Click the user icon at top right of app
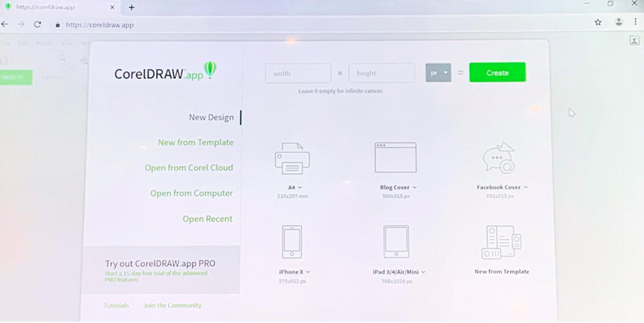This screenshot has width=644, height=323. click(634, 40)
